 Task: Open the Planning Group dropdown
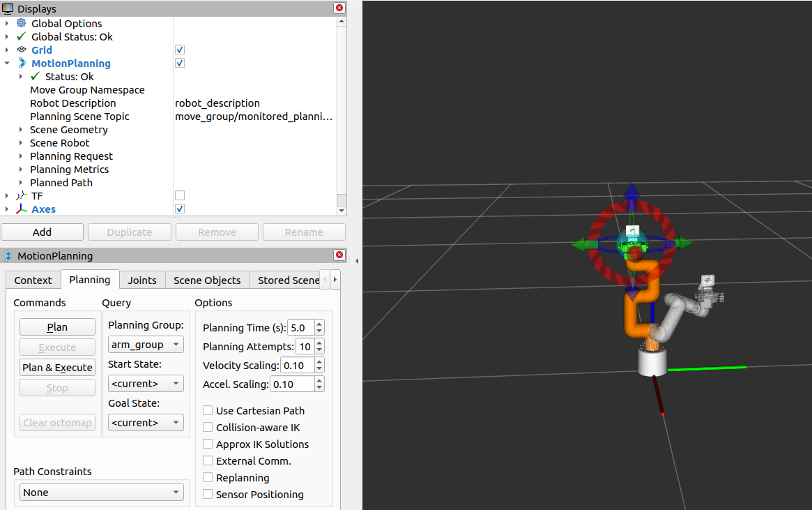point(146,345)
